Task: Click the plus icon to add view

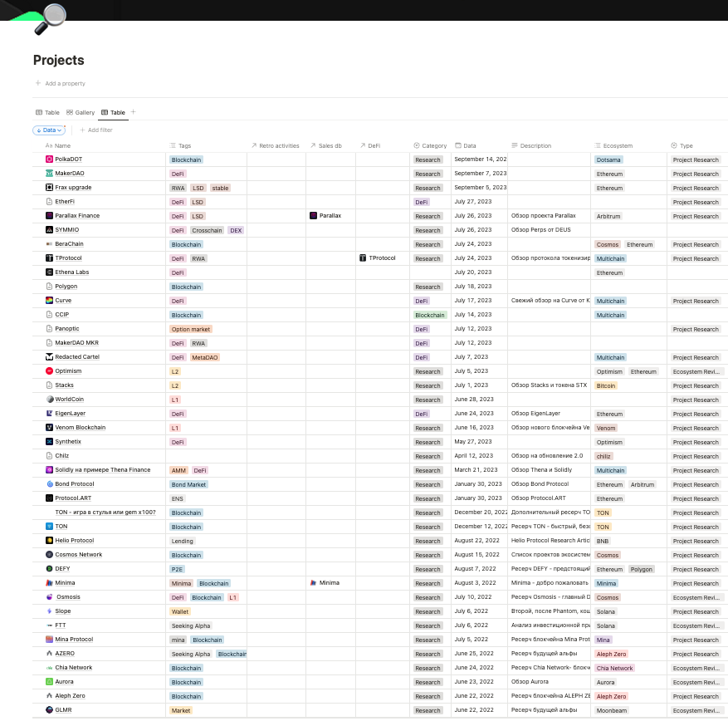Action: (133, 112)
